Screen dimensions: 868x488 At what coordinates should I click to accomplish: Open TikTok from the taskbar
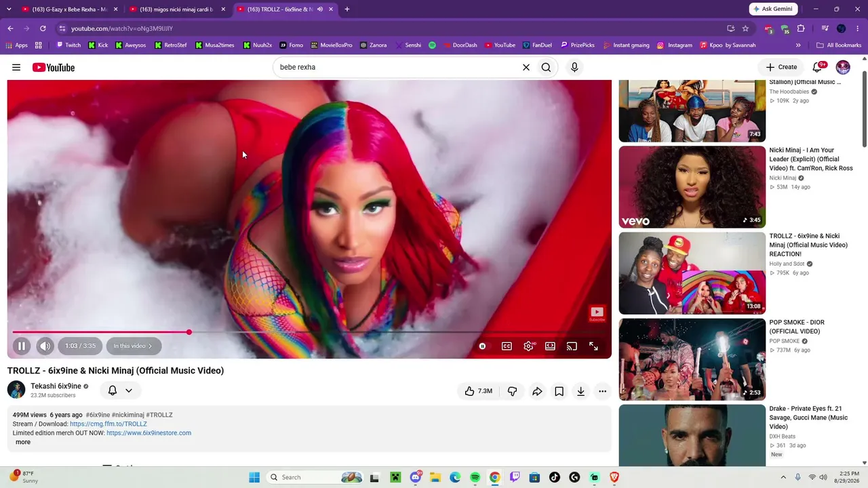point(555,477)
